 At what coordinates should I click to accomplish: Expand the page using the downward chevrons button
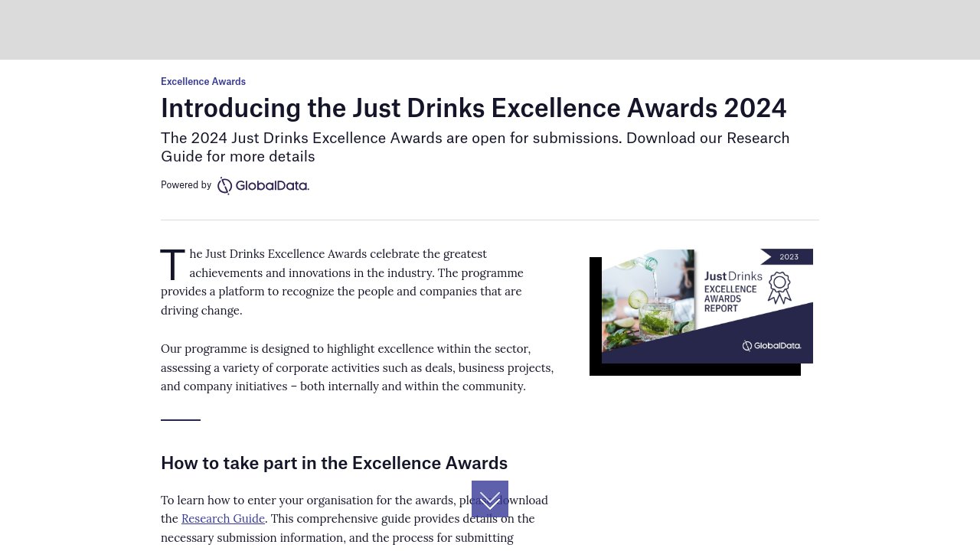tap(489, 499)
